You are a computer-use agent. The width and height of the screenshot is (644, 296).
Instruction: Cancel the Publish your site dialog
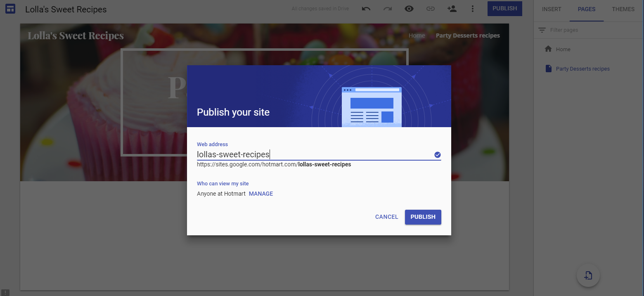(x=386, y=217)
